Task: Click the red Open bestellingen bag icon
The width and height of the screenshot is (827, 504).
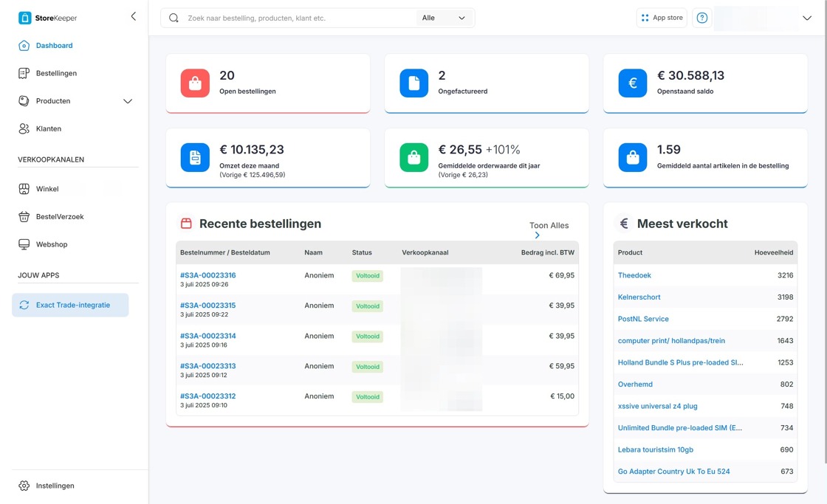Action: (195, 83)
